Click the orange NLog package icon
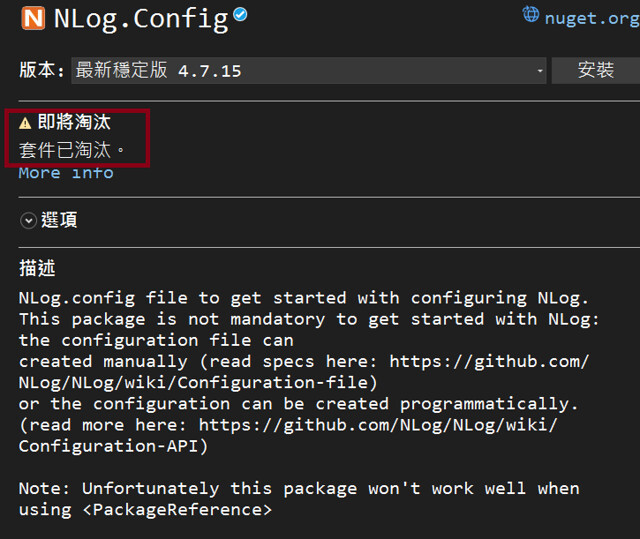Viewport: 640px width, 539px height. (x=33, y=18)
